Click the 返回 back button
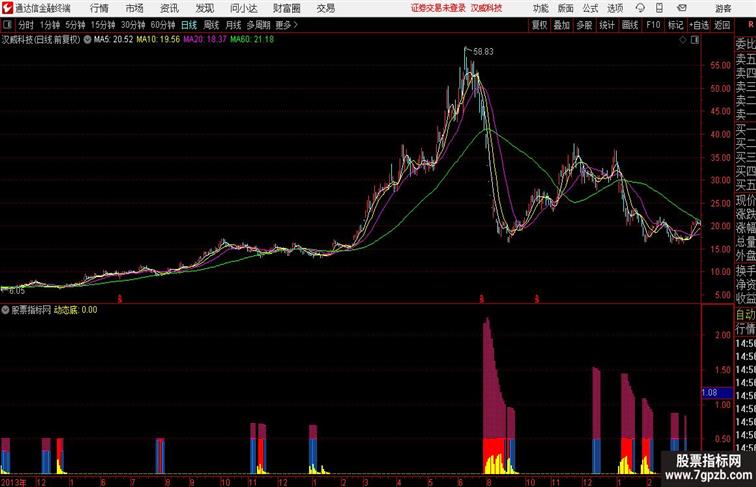The image size is (756, 487). 722,25
